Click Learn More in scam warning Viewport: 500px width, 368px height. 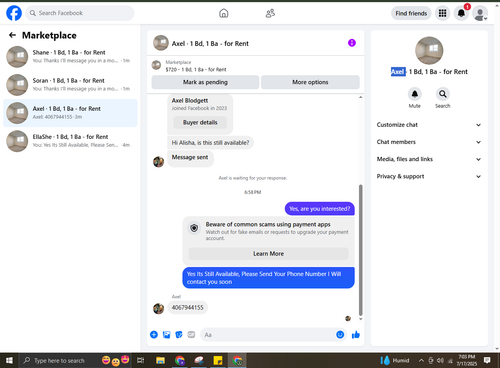pyautogui.click(x=268, y=254)
